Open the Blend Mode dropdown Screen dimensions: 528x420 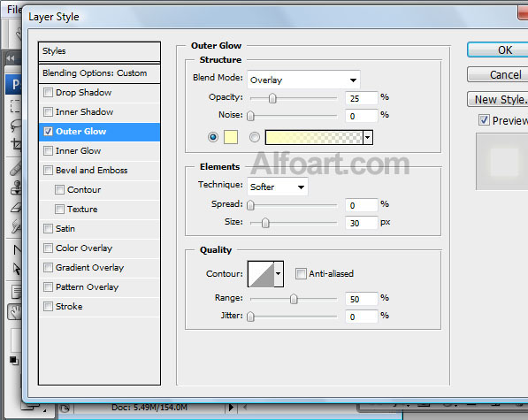coord(303,80)
